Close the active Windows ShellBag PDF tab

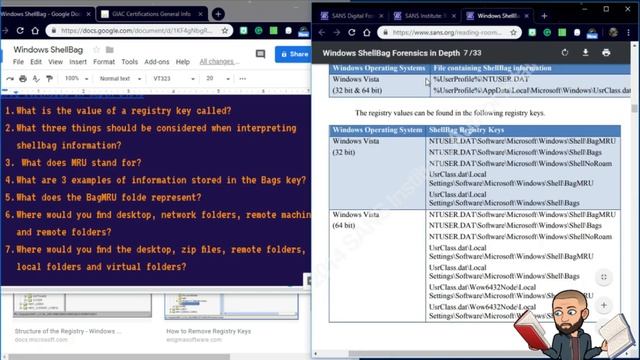tap(527, 16)
